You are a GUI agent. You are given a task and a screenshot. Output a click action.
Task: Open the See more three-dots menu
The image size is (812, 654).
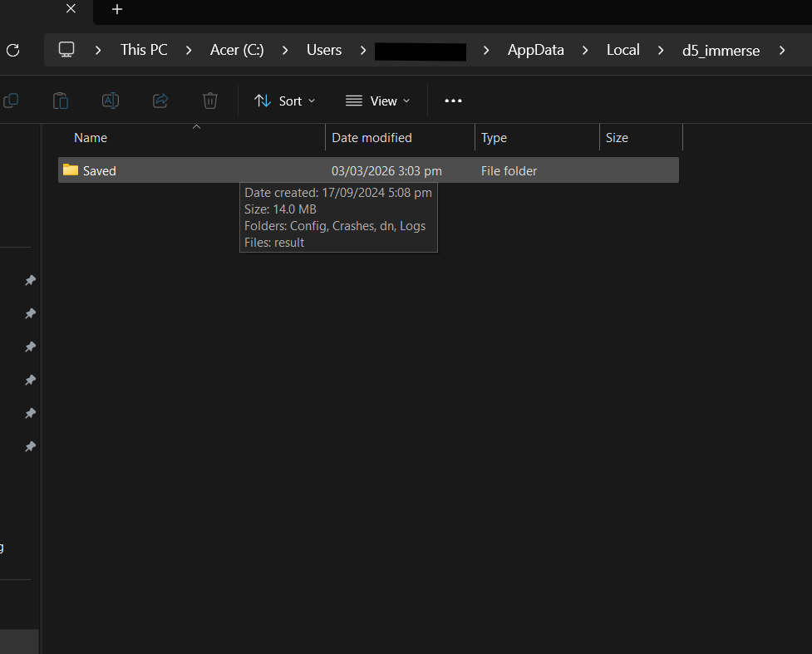[453, 101]
